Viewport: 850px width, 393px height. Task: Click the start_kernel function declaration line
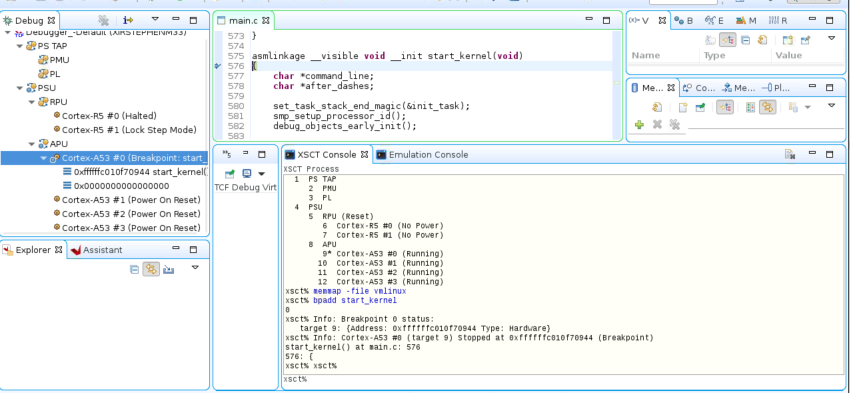[387, 56]
